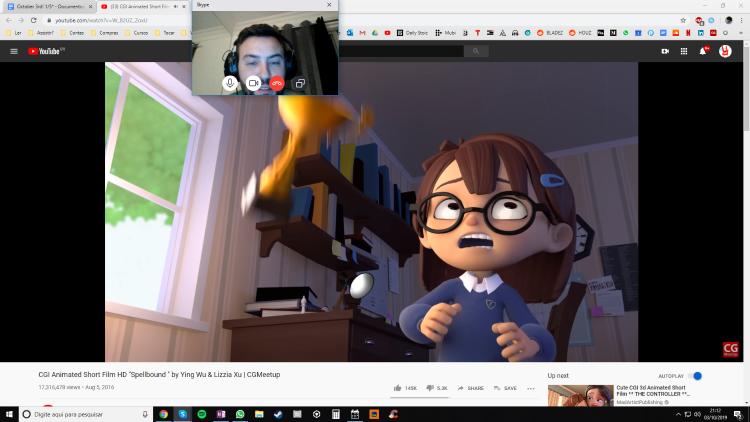The height and width of the screenshot is (422, 750).
Task: Close the Skype mini call window
Action: click(329, 5)
